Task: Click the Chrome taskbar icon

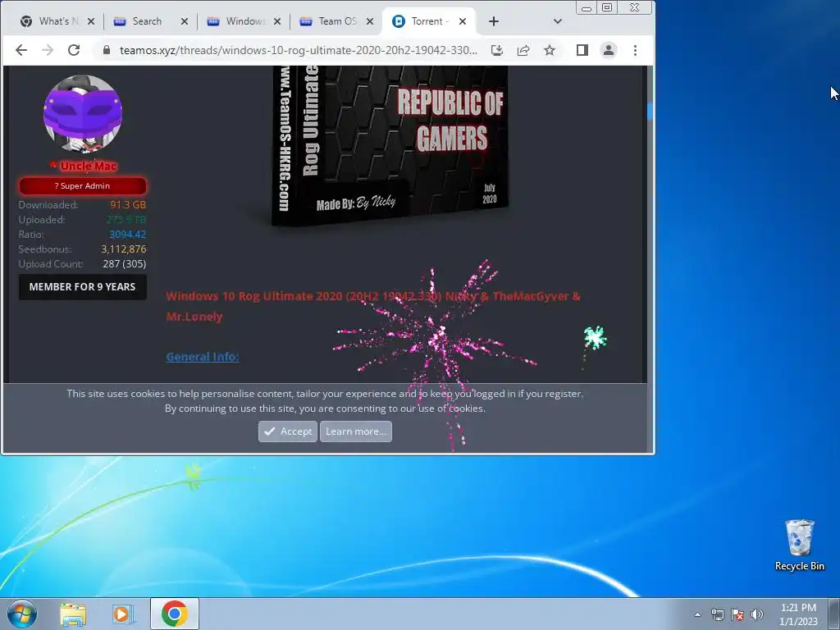Action: pos(175,614)
